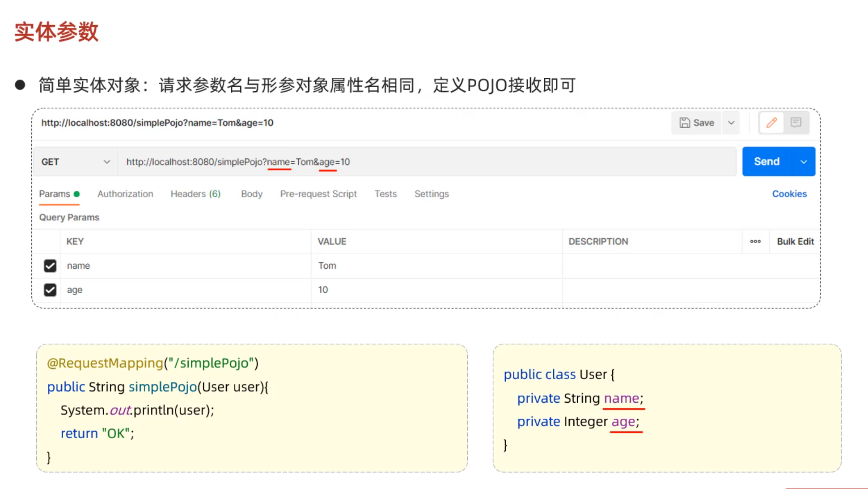Screen dimensions: 868x489
Task: Click the Save floppy disk button
Action: [696, 122]
